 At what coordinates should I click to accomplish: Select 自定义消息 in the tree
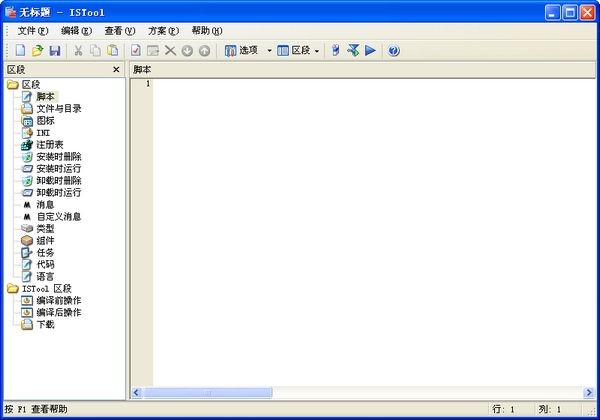[x=59, y=217]
